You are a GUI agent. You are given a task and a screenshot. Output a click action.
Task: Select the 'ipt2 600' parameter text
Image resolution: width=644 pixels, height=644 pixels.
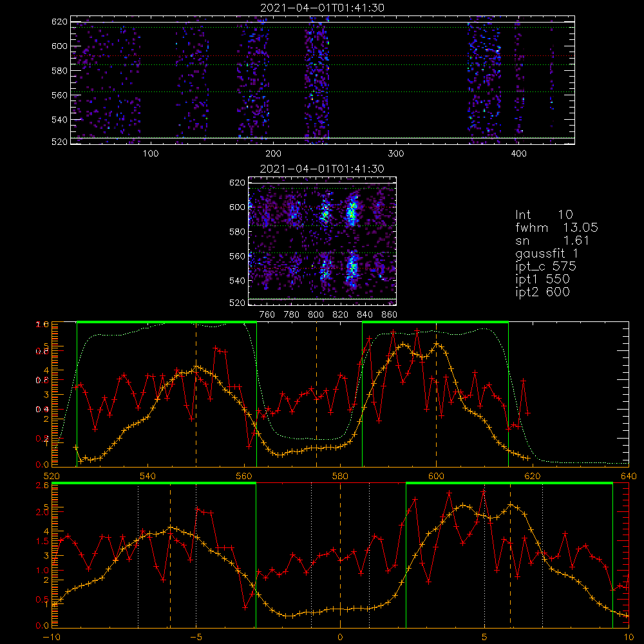[x=542, y=292]
